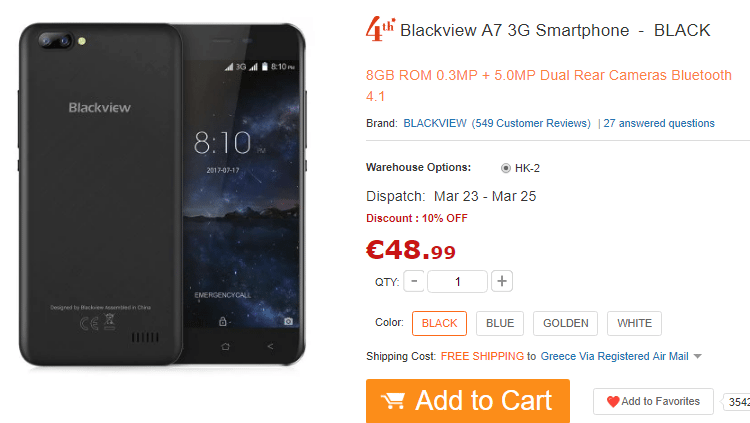
Task: Click Add to Favorites button
Action: [653, 401]
